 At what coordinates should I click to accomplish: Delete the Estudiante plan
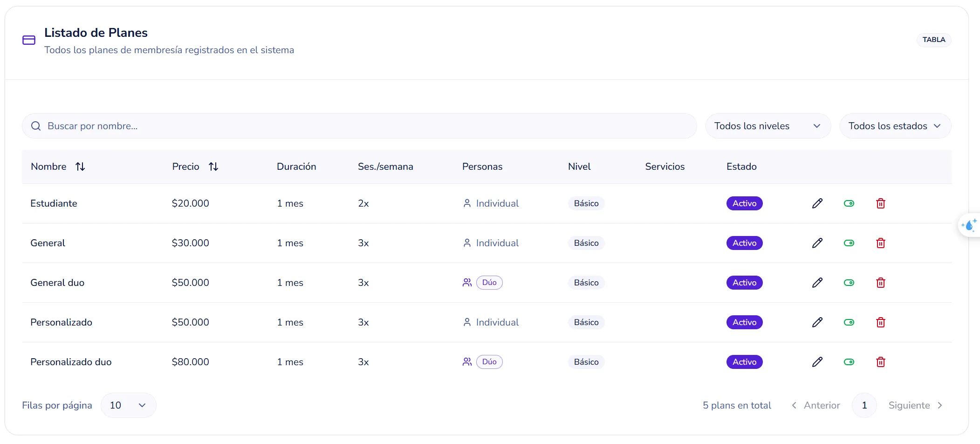881,203
